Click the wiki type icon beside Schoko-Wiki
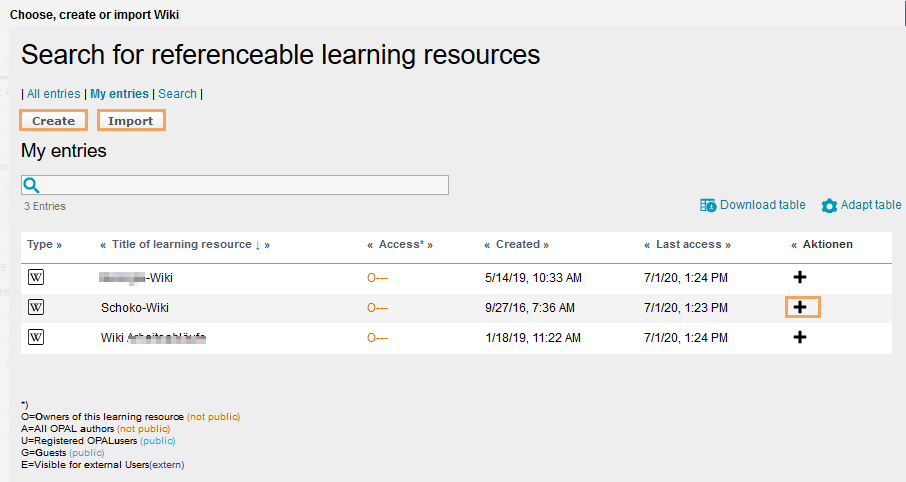This screenshot has height=482, width=906. pyautogui.click(x=36, y=307)
